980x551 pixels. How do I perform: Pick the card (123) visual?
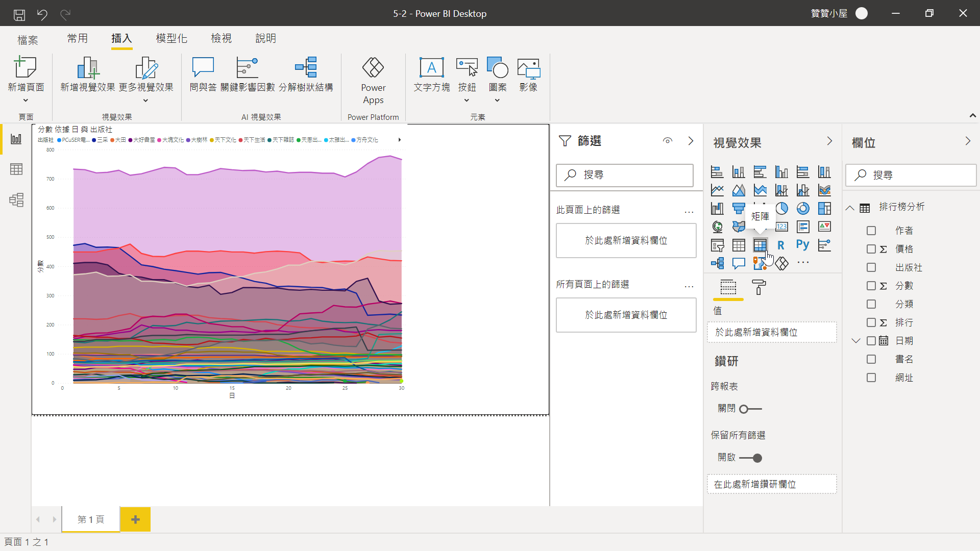(x=781, y=227)
